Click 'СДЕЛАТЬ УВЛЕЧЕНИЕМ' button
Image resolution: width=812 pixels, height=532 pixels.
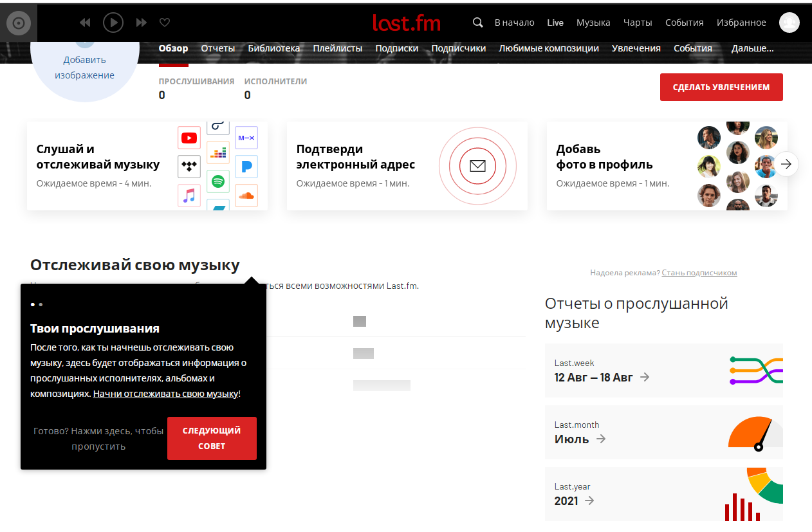[x=721, y=87]
